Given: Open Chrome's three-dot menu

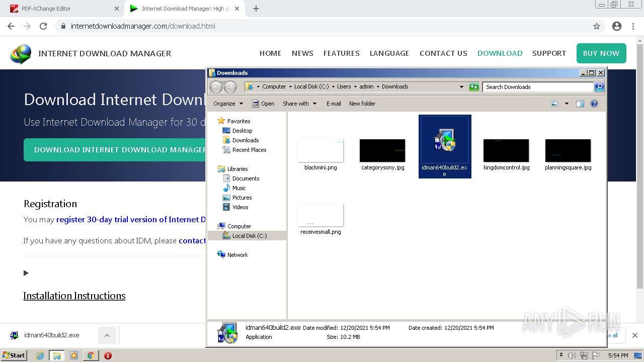Looking at the screenshot, I should point(633,26).
